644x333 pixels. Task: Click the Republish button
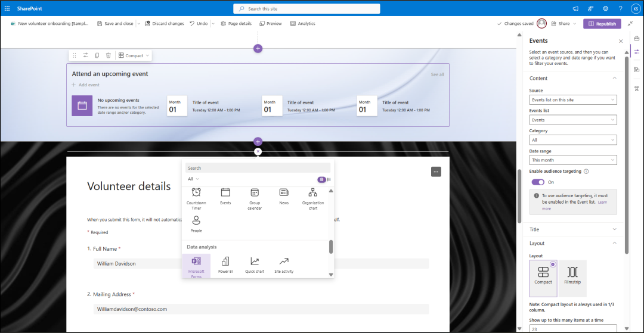coord(602,24)
